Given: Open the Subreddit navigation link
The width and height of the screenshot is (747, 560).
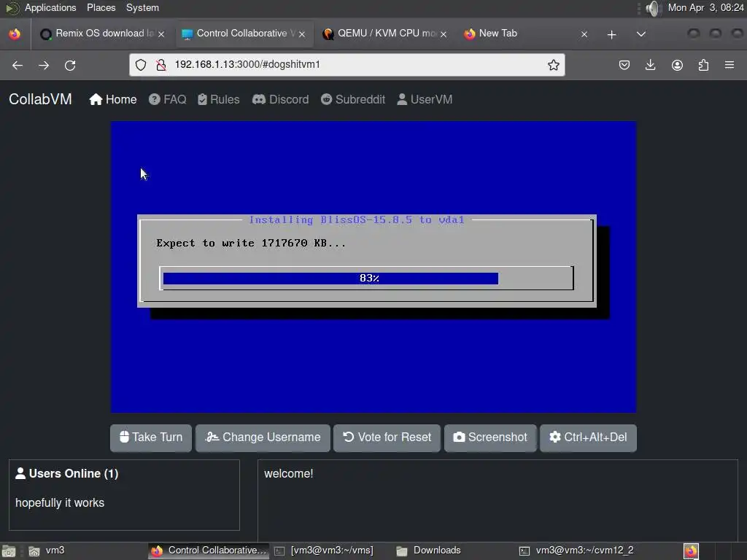Looking at the screenshot, I should pos(353,99).
